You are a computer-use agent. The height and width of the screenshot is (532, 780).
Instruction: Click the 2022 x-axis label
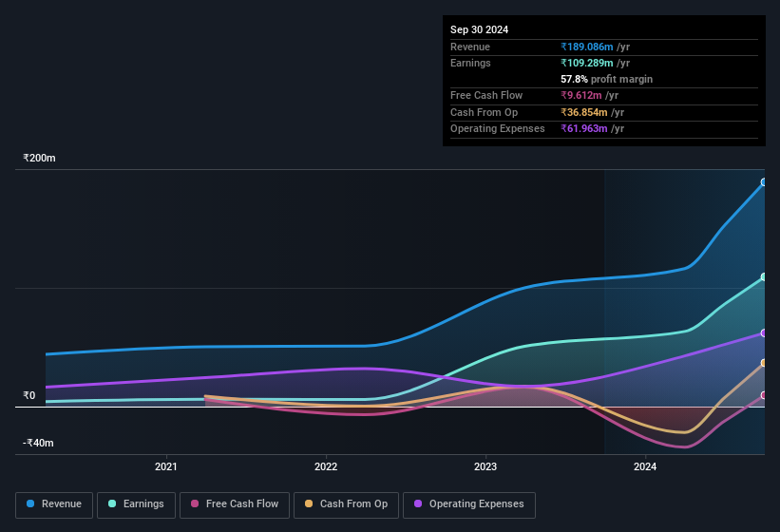pyautogui.click(x=326, y=466)
